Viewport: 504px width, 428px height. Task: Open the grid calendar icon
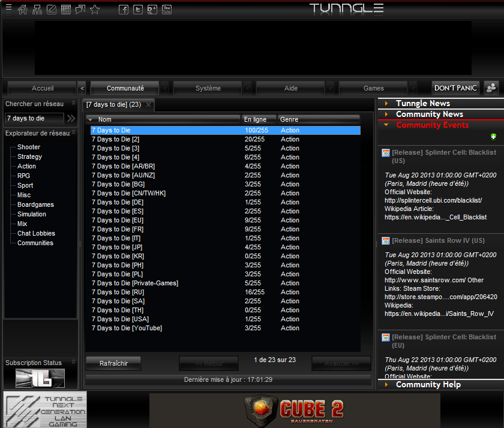click(x=66, y=10)
